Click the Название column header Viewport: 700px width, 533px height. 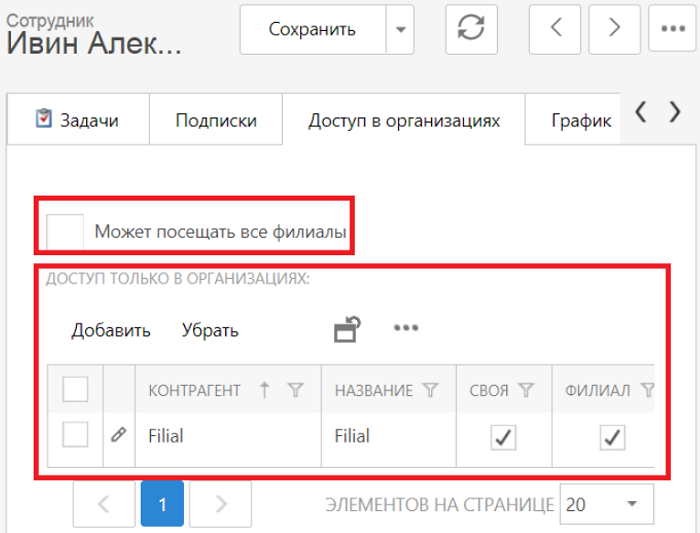374,391
